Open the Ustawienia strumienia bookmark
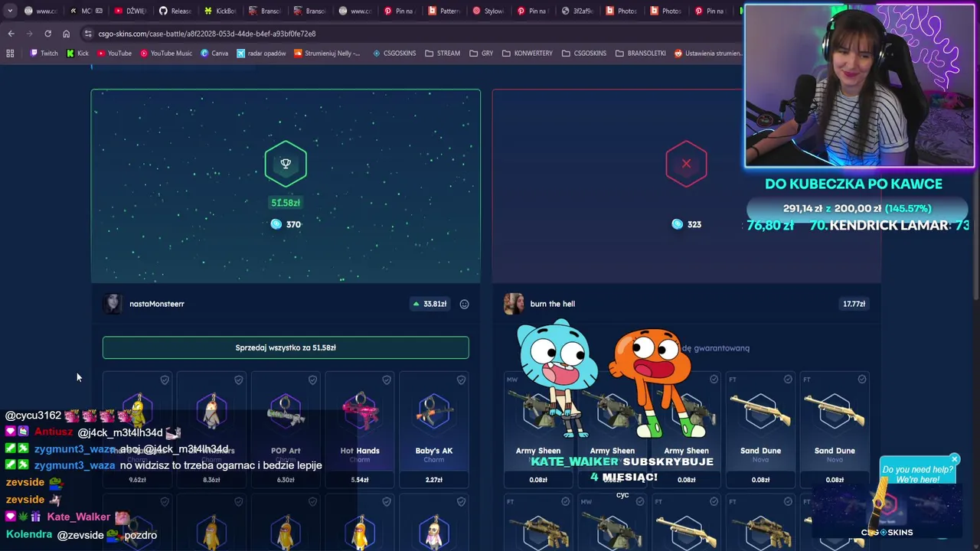This screenshot has height=551, width=980. (708, 54)
